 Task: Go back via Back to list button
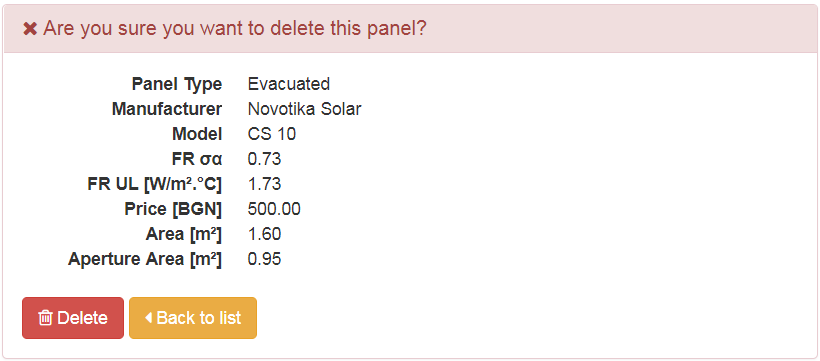point(193,318)
